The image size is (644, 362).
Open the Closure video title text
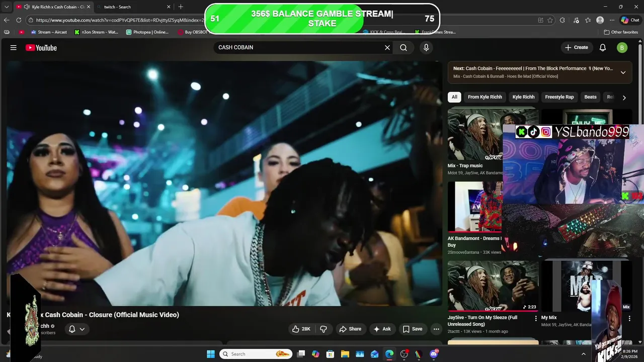(112, 315)
